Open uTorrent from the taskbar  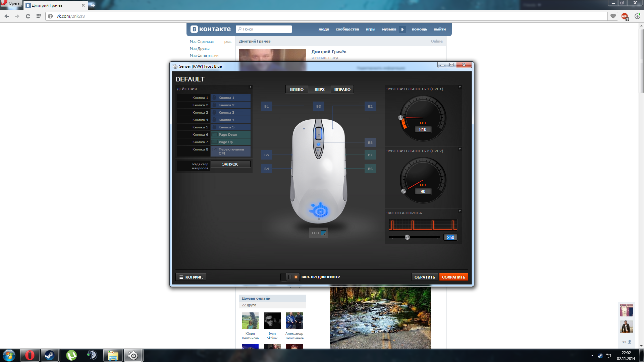coord(71,355)
